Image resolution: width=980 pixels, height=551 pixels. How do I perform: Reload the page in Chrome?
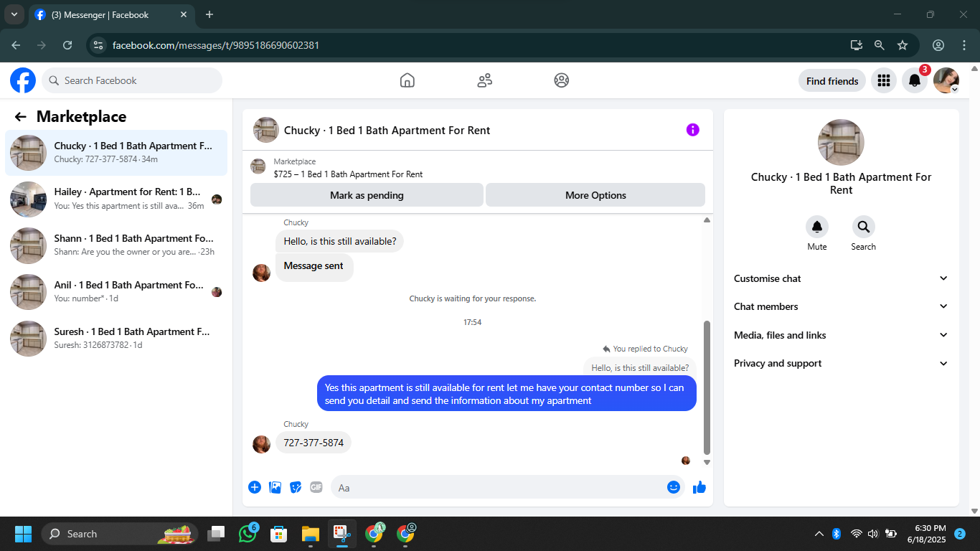pyautogui.click(x=67, y=45)
